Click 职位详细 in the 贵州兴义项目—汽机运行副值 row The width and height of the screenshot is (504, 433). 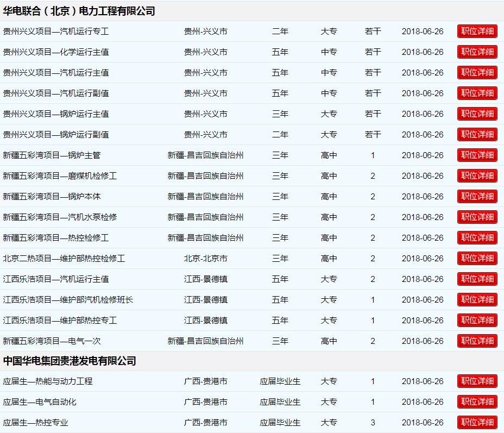(477, 93)
